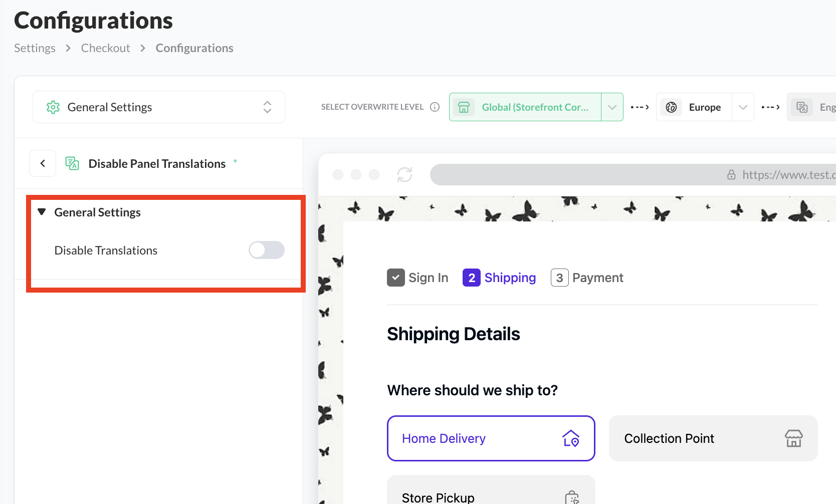Click info icon next to Select Overwrite Level
Viewport: 836px width, 504px height.
click(x=435, y=107)
